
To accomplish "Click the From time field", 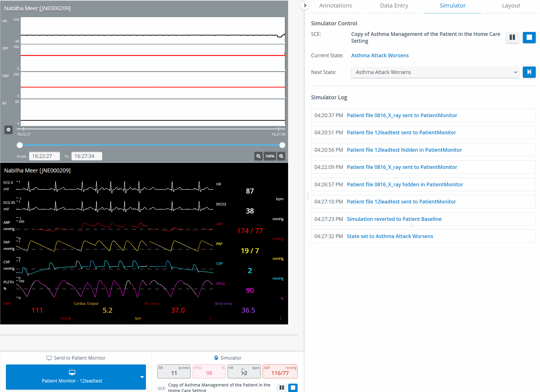I will click(x=45, y=156).
